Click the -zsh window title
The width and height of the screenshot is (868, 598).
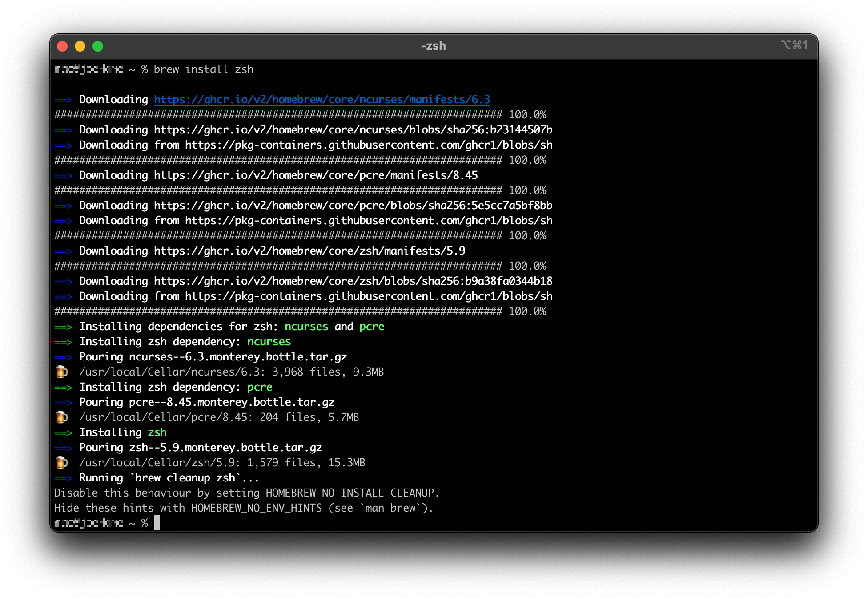433,46
